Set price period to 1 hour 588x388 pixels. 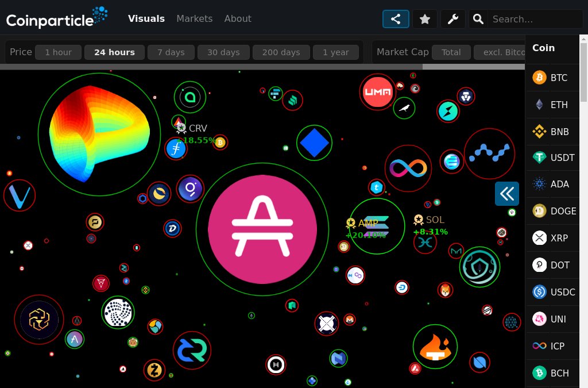(58, 52)
